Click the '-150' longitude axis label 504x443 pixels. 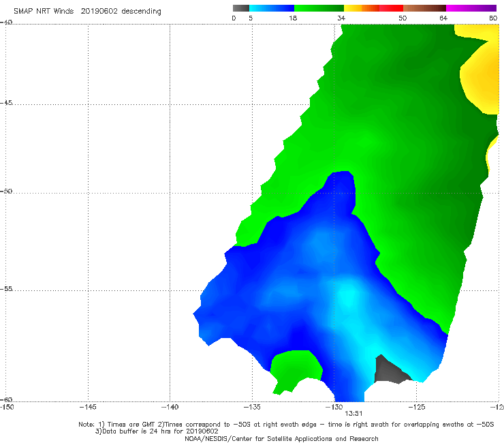(7, 407)
